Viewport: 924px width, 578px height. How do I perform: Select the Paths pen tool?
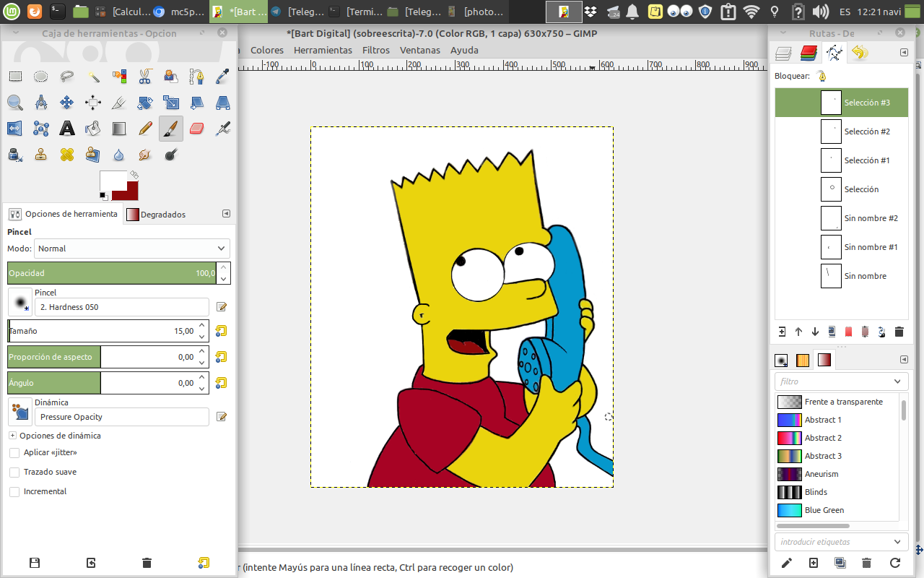[197, 76]
